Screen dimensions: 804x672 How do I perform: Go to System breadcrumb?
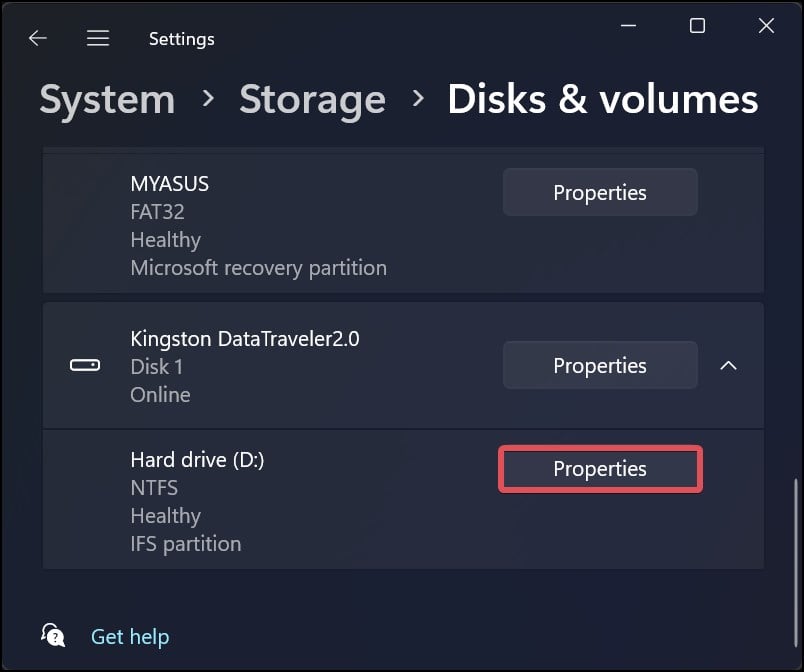point(107,99)
